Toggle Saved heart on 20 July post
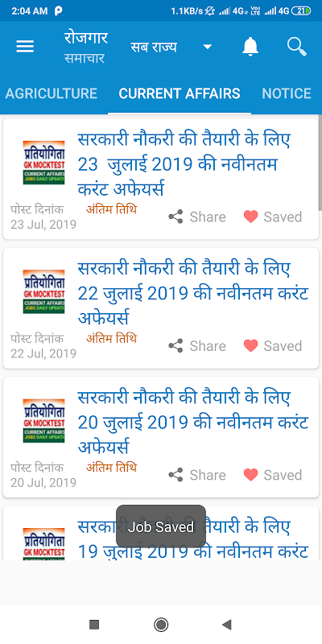 click(273, 475)
